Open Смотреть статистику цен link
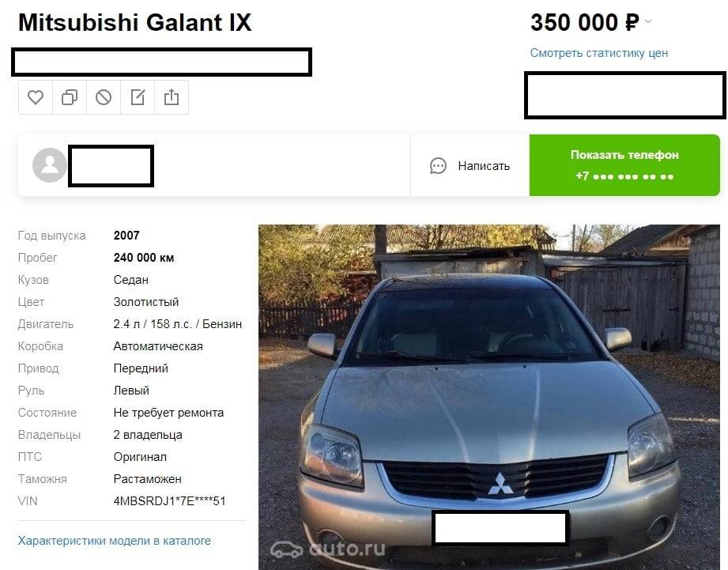The width and height of the screenshot is (728, 570). click(x=599, y=53)
